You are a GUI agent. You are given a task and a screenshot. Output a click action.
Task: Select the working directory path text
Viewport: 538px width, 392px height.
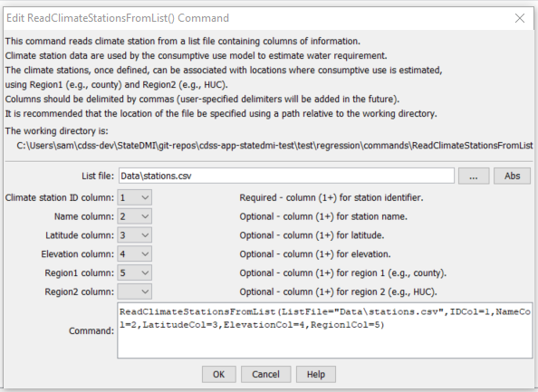274,146
